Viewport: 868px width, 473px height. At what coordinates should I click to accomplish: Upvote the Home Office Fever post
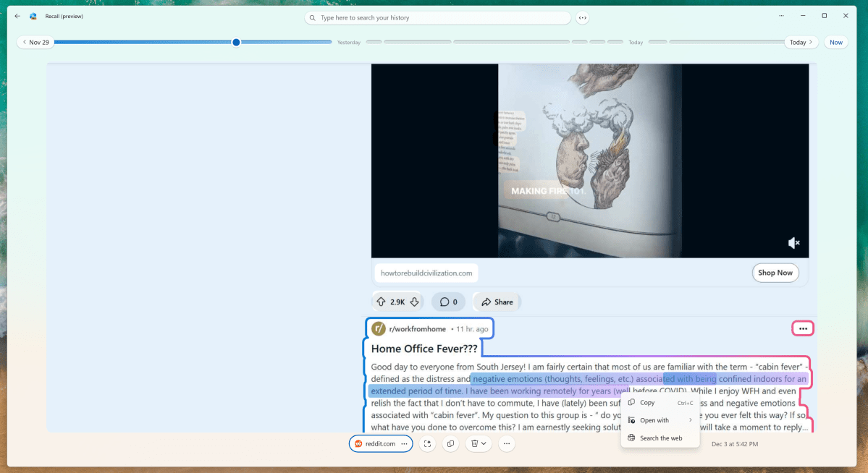pyautogui.click(x=380, y=302)
